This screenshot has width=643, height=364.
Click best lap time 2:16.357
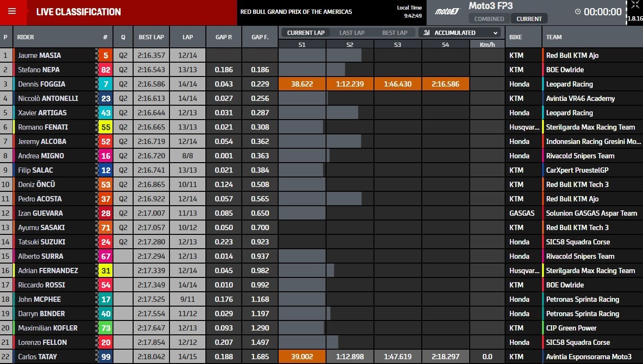coord(151,55)
